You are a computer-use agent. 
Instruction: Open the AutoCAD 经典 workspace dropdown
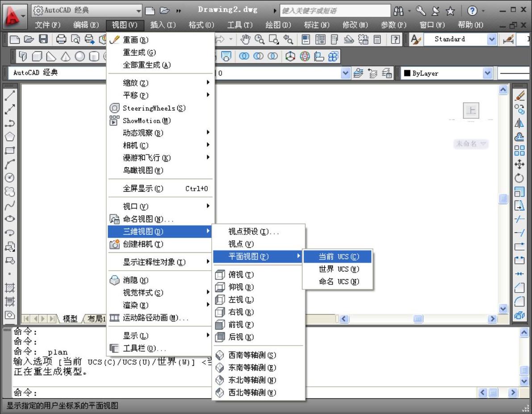coord(87,10)
